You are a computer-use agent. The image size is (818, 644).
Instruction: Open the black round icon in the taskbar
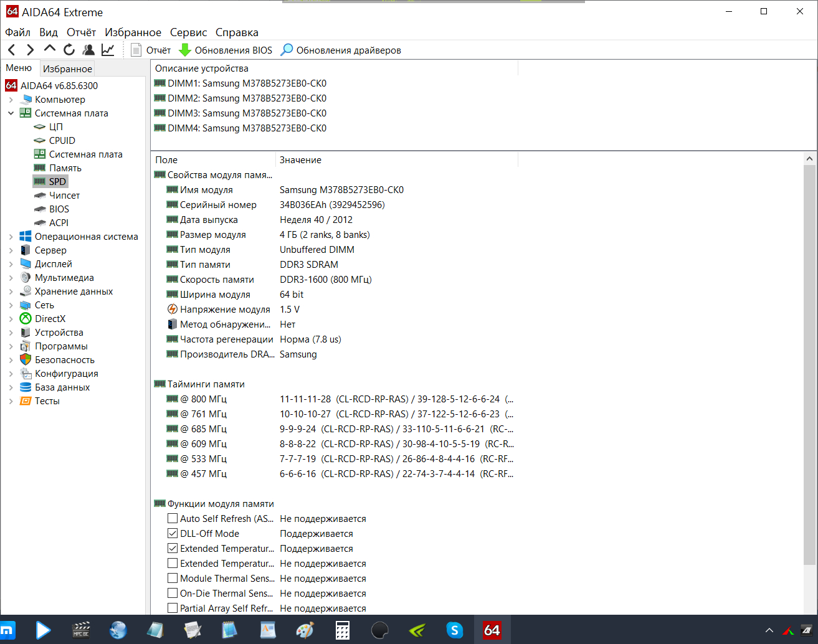click(380, 630)
